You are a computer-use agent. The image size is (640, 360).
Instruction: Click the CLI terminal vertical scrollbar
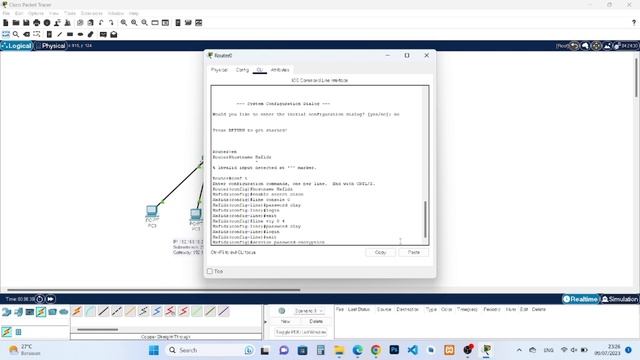(x=425, y=219)
